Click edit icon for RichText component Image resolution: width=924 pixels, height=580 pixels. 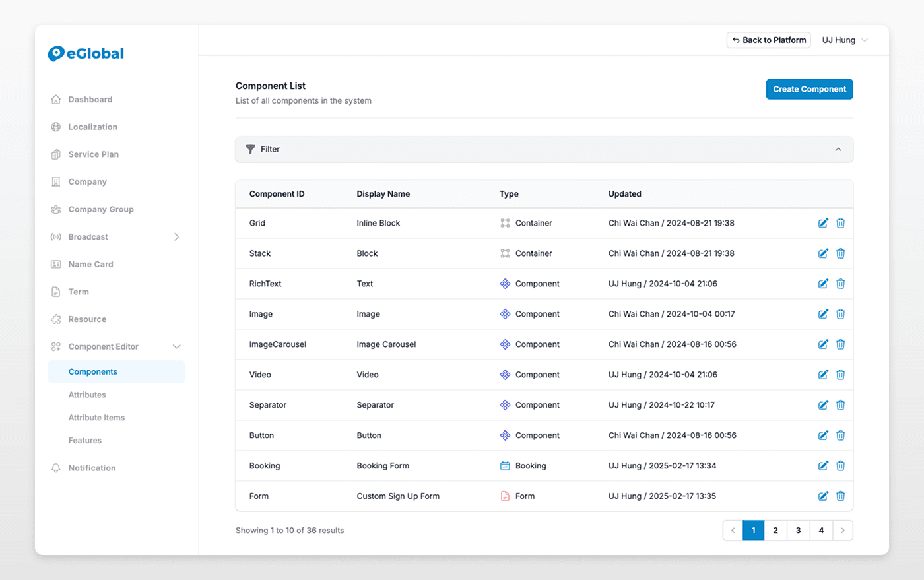pos(823,284)
